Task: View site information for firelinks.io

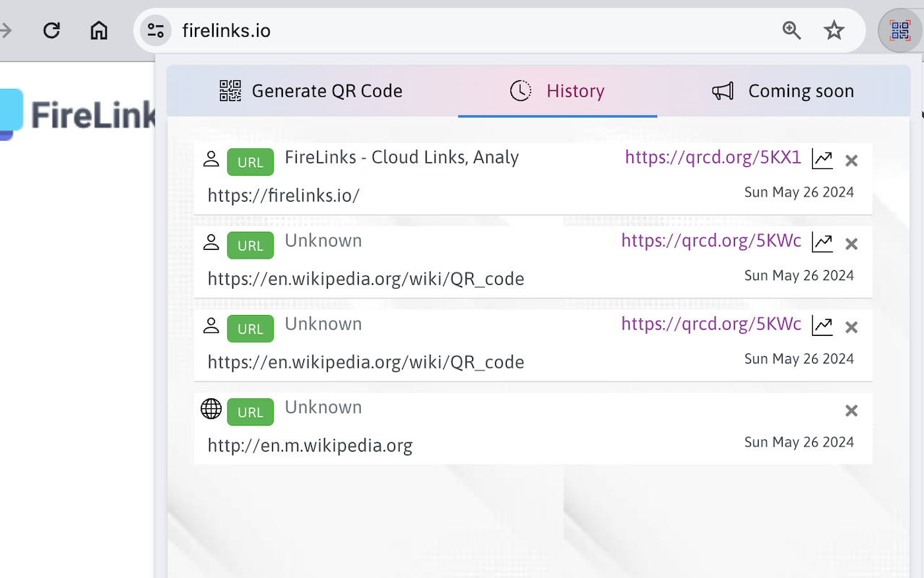Action: (x=155, y=30)
